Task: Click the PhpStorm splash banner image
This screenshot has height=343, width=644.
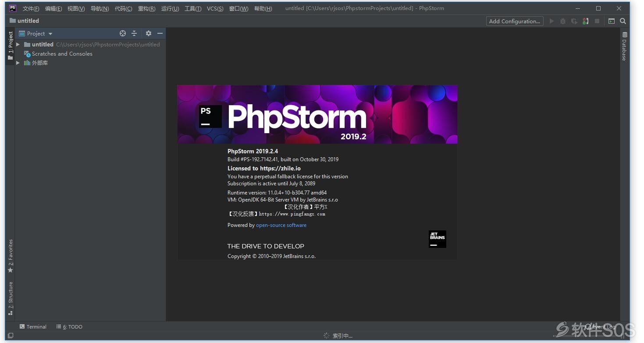Action: (317, 114)
